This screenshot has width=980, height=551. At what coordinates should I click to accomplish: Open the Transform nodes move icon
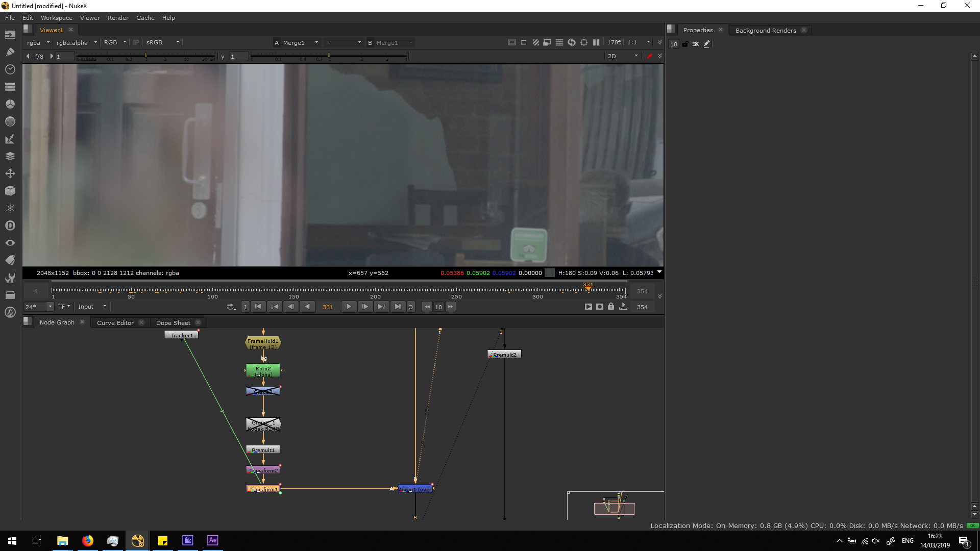click(x=10, y=173)
